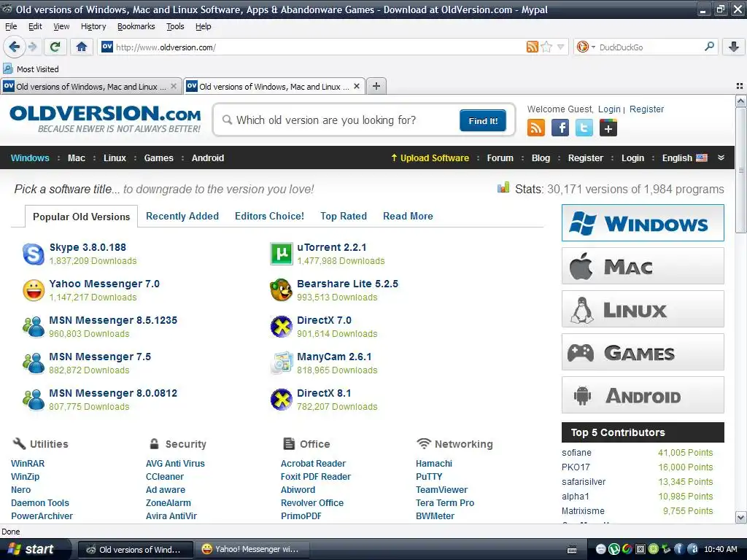Open the Most Visited bookmarks icon
Viewport: 747px width, 560px height.
click(8, 69)
